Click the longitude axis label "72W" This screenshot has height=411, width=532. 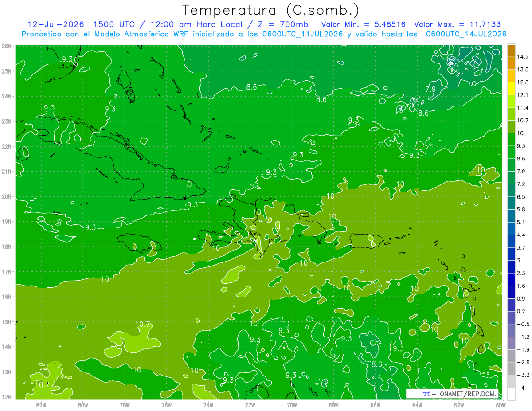250,405
